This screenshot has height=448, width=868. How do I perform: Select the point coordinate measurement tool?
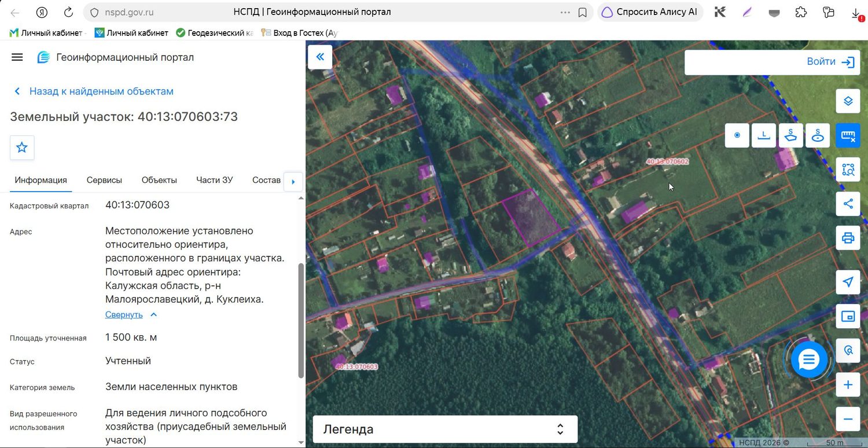pos(737,135)
